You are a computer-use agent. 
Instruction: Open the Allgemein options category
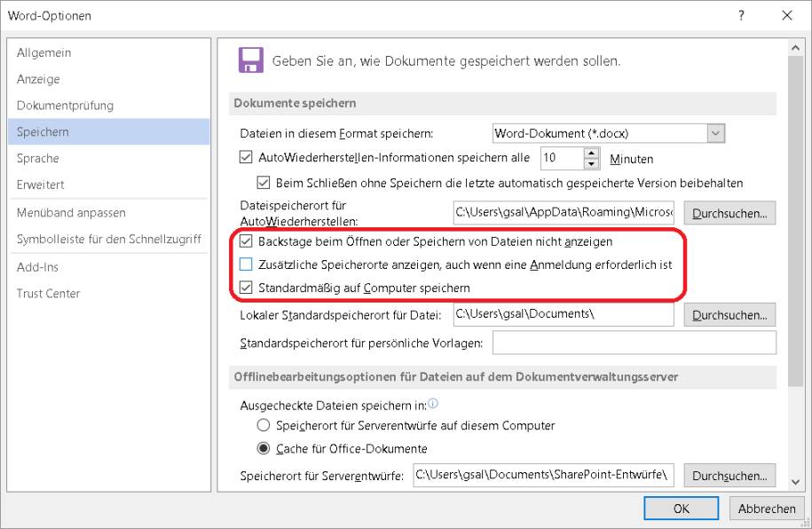pyautogui.click(x=44, y=52)
